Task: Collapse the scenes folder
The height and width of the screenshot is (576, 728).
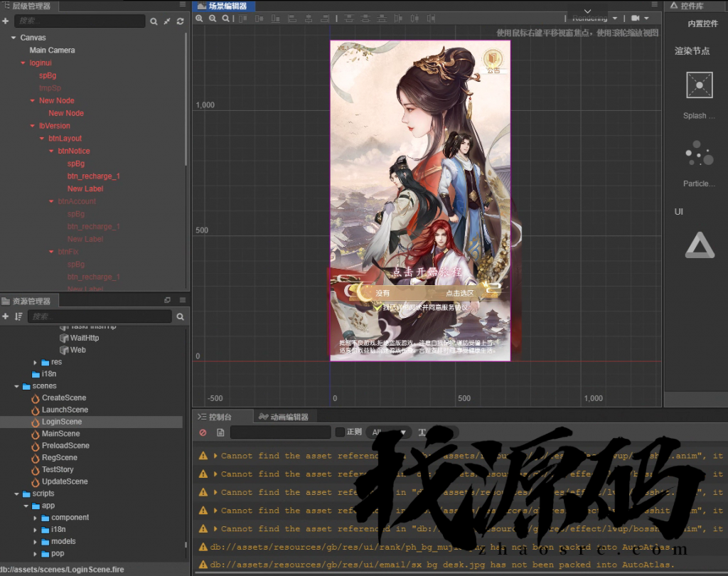Action: pyautogui.click(x=17, y=386)
